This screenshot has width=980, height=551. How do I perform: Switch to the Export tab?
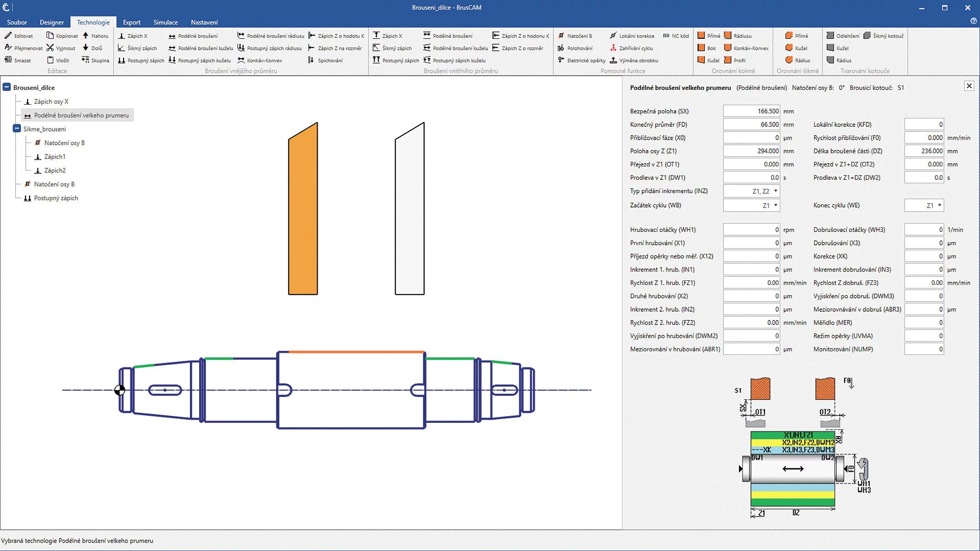coord(131,22)
